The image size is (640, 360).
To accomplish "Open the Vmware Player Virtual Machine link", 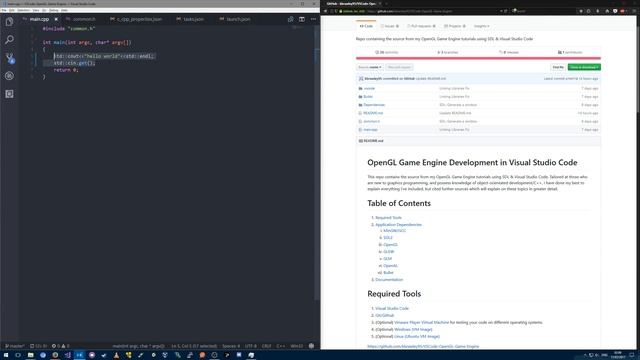I will (x=421, y=322).
